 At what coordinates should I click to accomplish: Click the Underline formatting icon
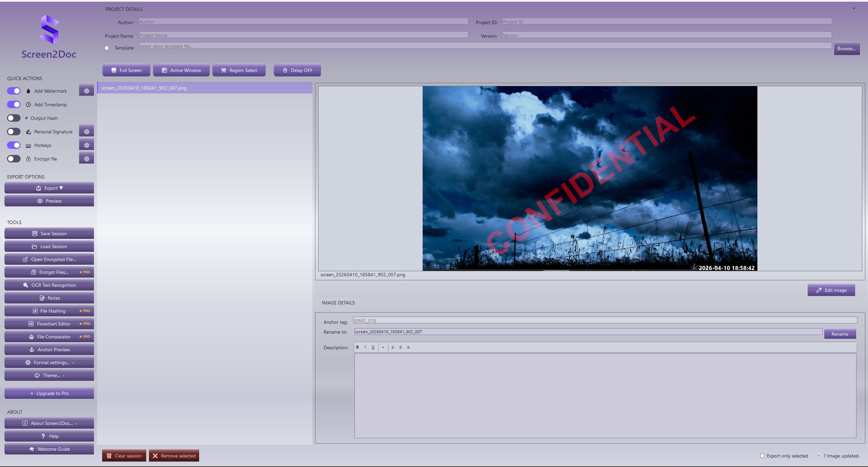click(373, 347)
